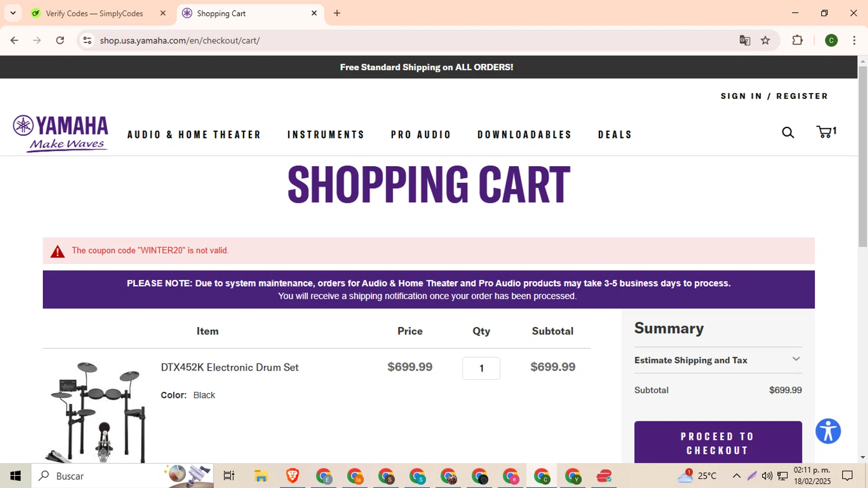Viewport: 868px width, 488px height.
Task: Click the Yamaha Make Waves logo
Action: pyautogui.click(x=61, y=133)
